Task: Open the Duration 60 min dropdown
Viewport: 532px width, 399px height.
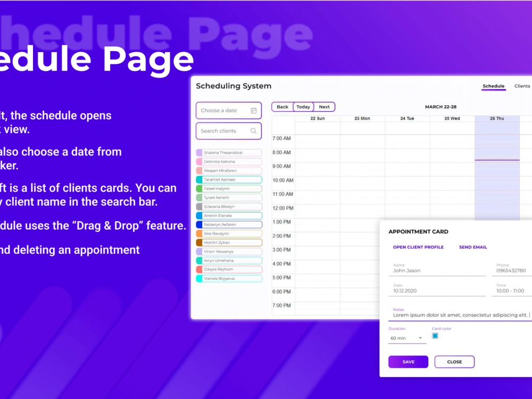Action: tap(407, 338)
